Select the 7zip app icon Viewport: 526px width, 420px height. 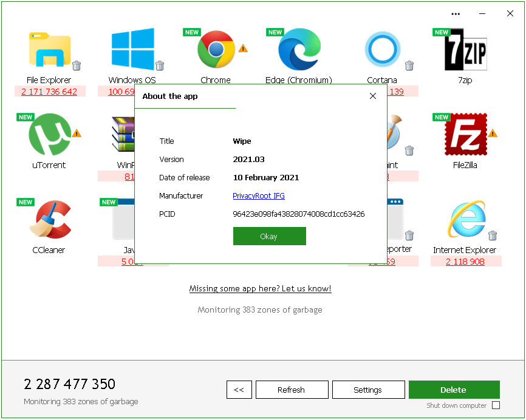pos(466,50)
